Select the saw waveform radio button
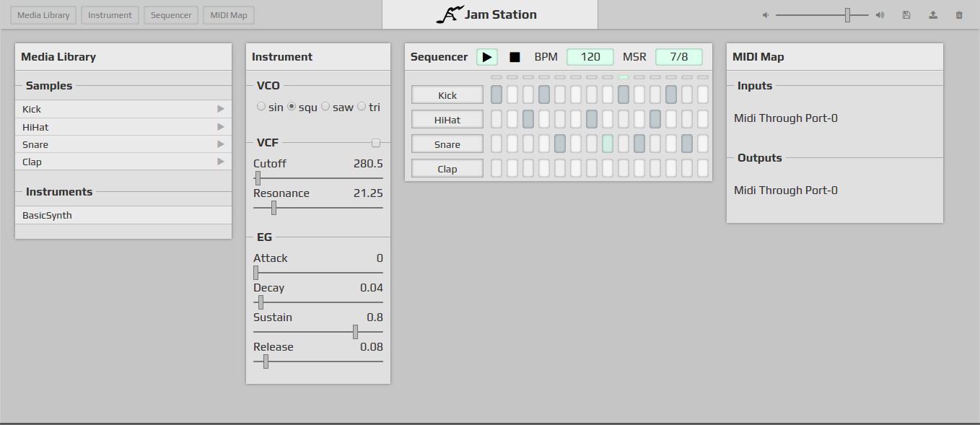Screen dimensions: 980x425 [x=325, y=107]
